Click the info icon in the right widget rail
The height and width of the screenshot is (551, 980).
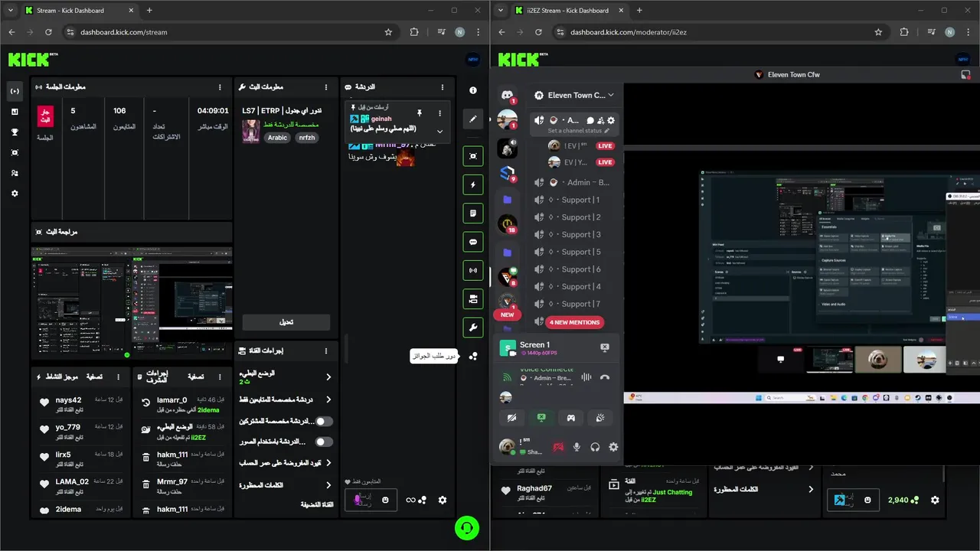pos(473,90)
